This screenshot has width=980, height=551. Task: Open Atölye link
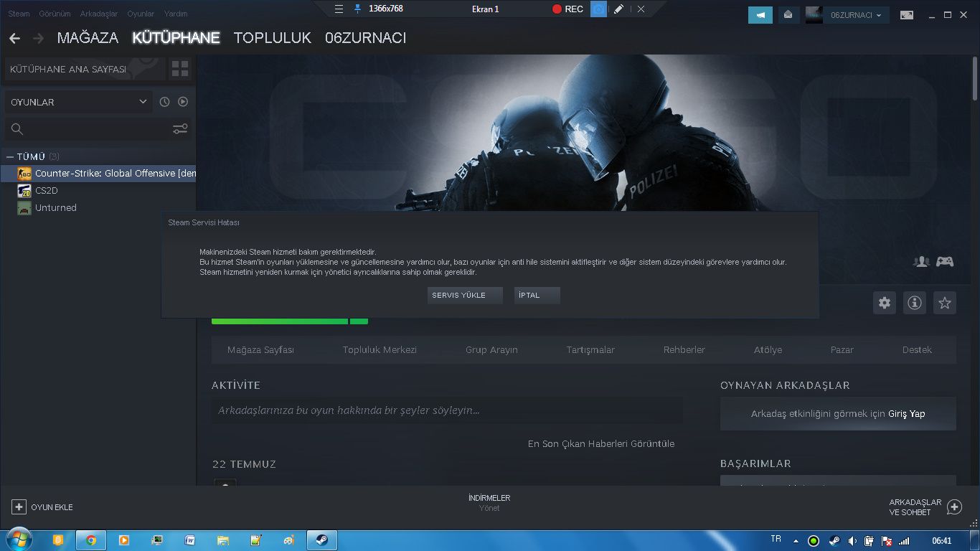pyautogui.click(x=768, y=350)
